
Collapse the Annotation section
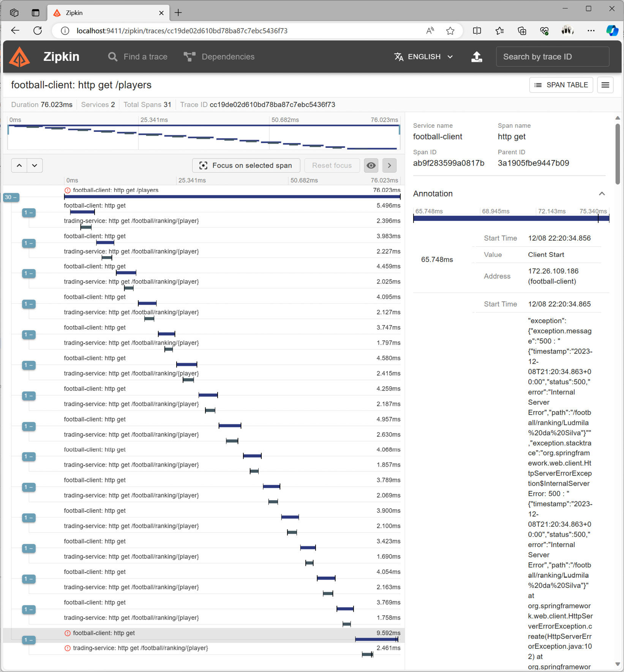point(602,193)
